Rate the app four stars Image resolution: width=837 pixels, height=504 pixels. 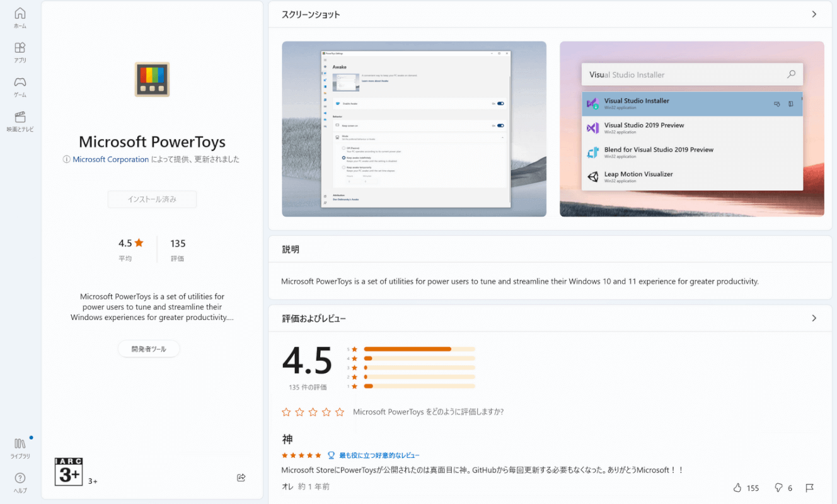click(326, 412)
